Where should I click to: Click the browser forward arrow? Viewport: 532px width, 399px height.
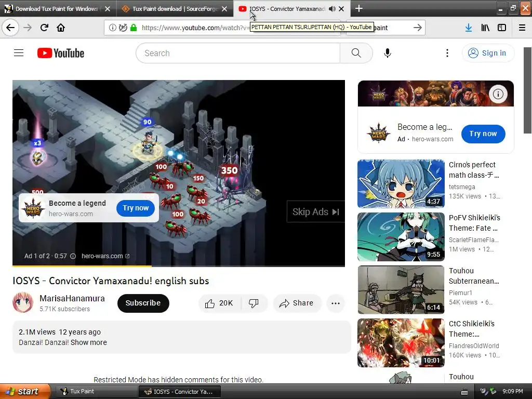[x=28, y=28]
